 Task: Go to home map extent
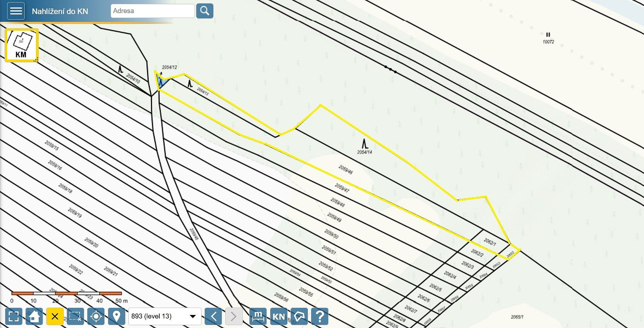(x=34, y=316)
